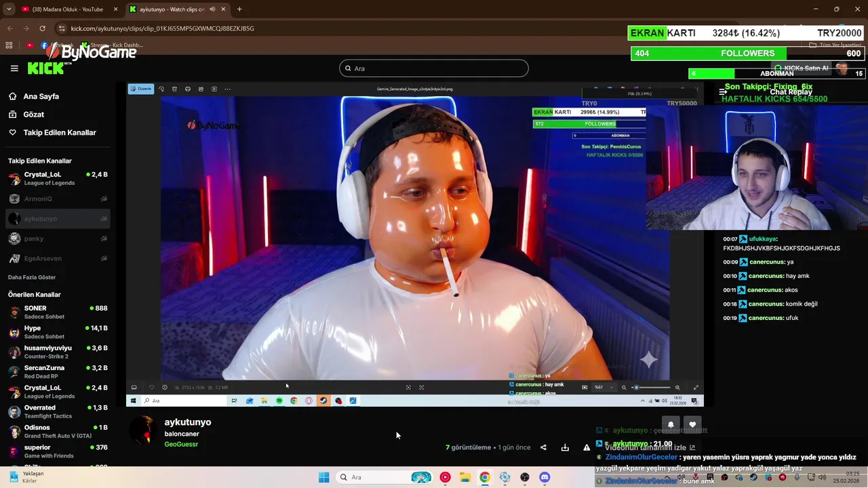
Task: Click image info icon in clip's photo viewer
Action: click(x=165, y=387)
